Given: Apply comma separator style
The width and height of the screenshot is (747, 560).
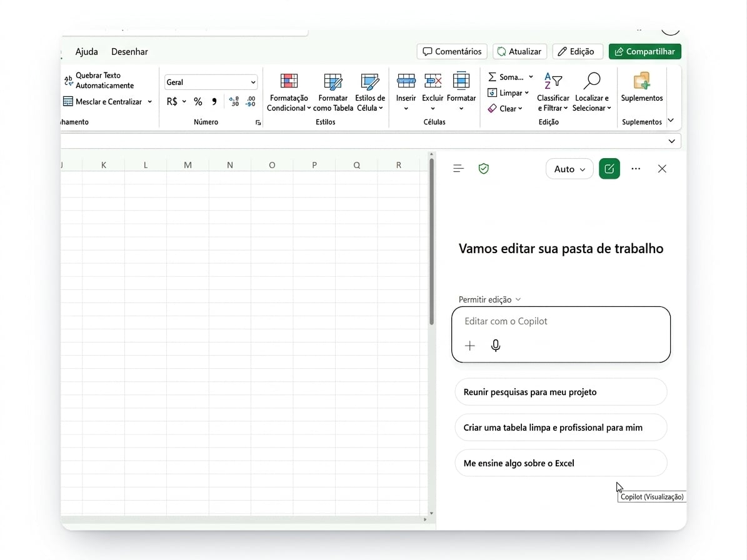Looking at the screenshot, I should 214,101.
